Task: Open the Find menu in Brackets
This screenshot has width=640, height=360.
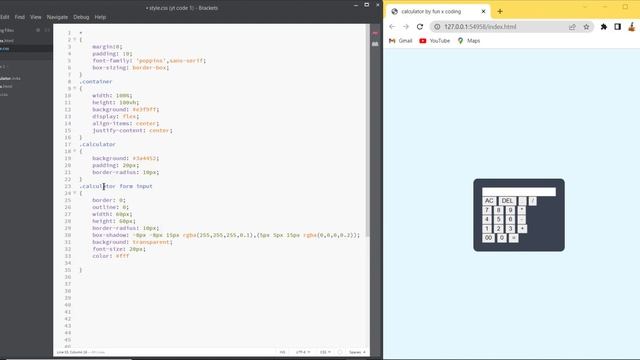Action: click(20, 17)
